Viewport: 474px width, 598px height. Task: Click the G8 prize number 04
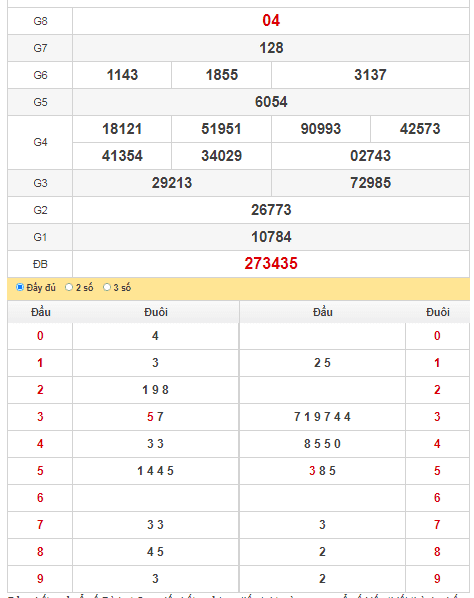[x=271, y=21]
